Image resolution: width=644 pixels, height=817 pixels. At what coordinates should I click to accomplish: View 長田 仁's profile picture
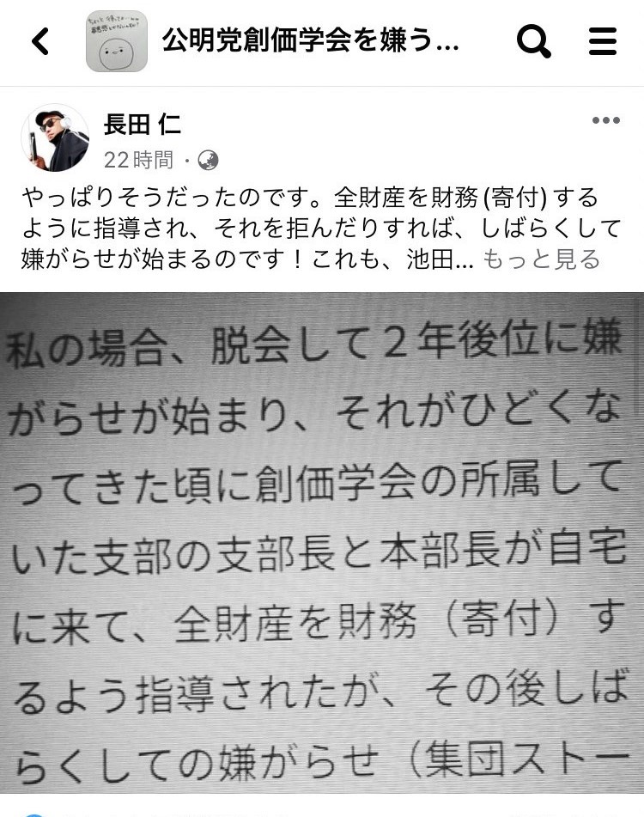(x=55, y=137)
